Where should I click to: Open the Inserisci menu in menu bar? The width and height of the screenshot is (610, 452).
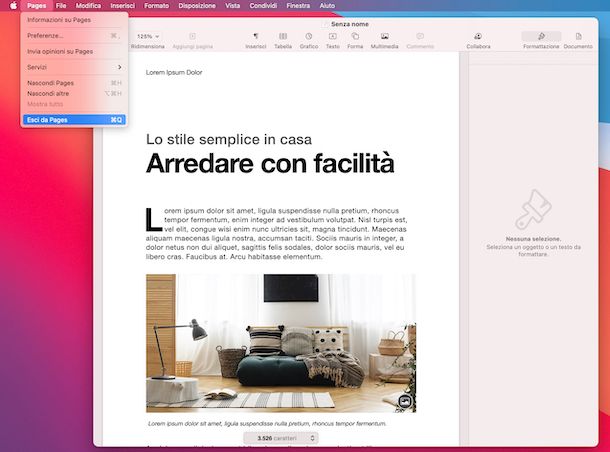point(123,5)
